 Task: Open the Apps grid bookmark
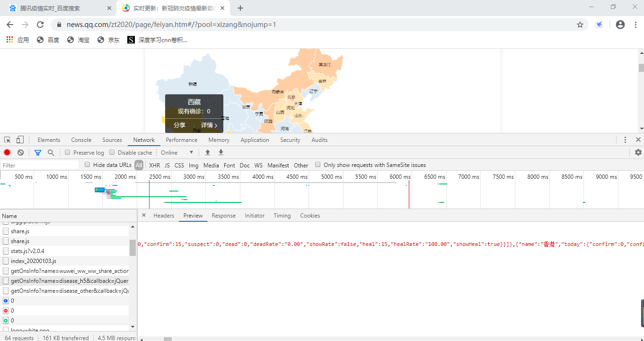click(18, 40)
